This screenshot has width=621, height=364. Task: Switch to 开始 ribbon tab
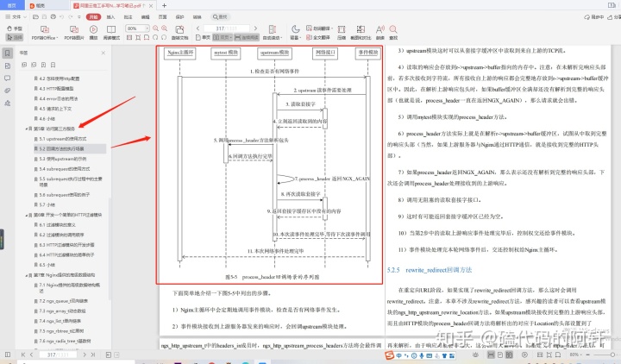coord(93,17)
